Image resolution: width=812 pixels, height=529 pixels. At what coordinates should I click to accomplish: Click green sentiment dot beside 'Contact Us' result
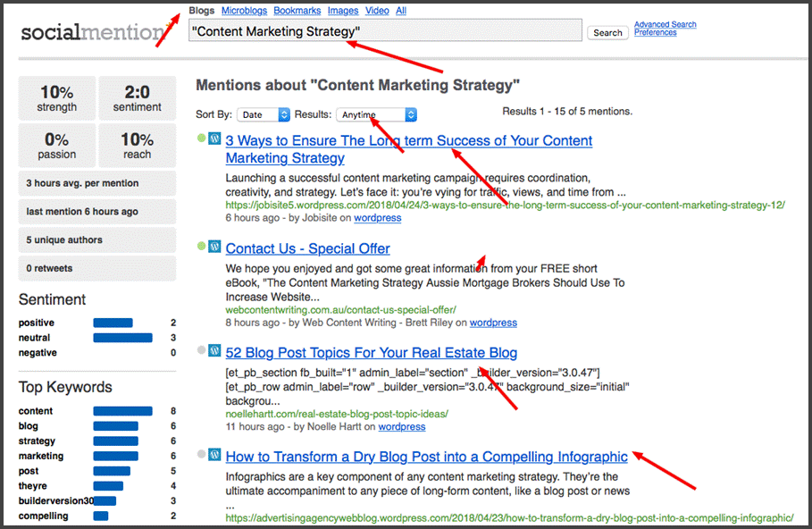click(202, 247)
